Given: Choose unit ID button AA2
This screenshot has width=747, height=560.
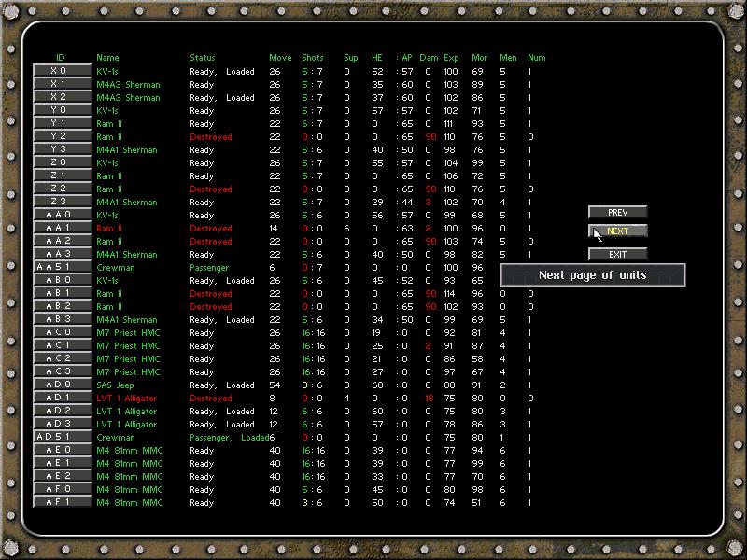Looking at the screenshot, I should (x=62, y=242).
